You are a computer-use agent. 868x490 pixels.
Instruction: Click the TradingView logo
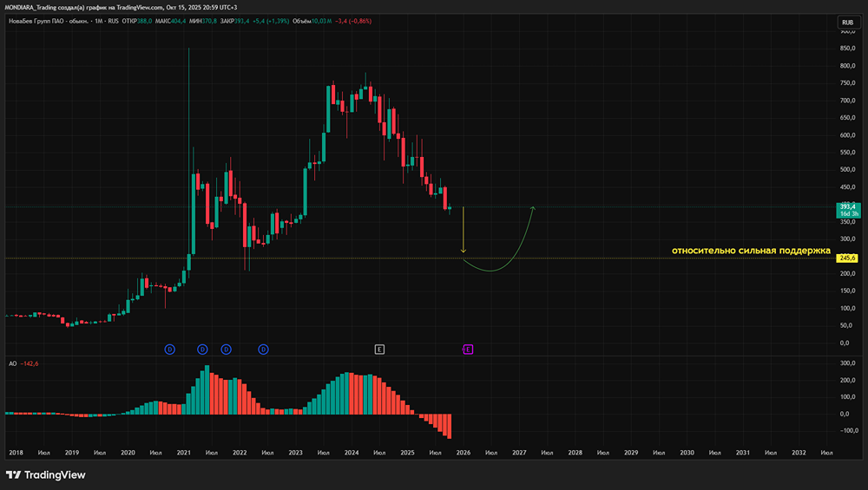click(45, 475)
